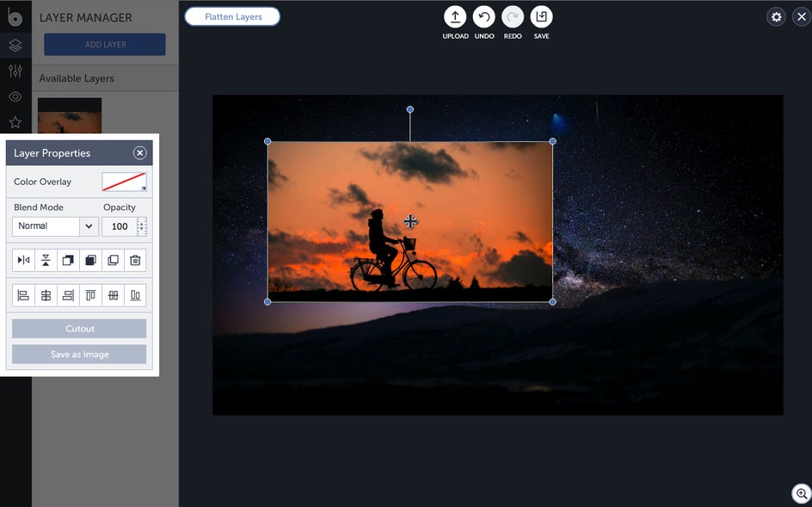Align layer to bottom edge
The width and height of the screenshot is (812, 507).
pyautogui.click(x=135, y=295)
